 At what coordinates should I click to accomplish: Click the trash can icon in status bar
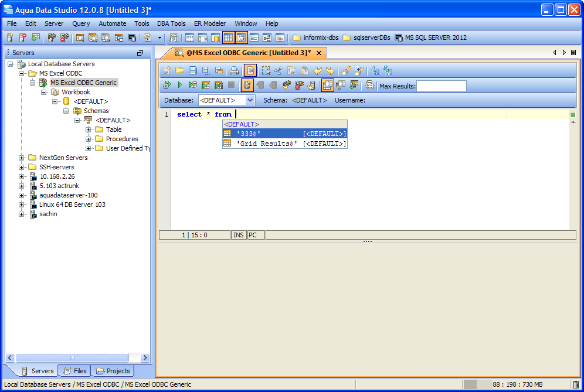tap(576, 384)
